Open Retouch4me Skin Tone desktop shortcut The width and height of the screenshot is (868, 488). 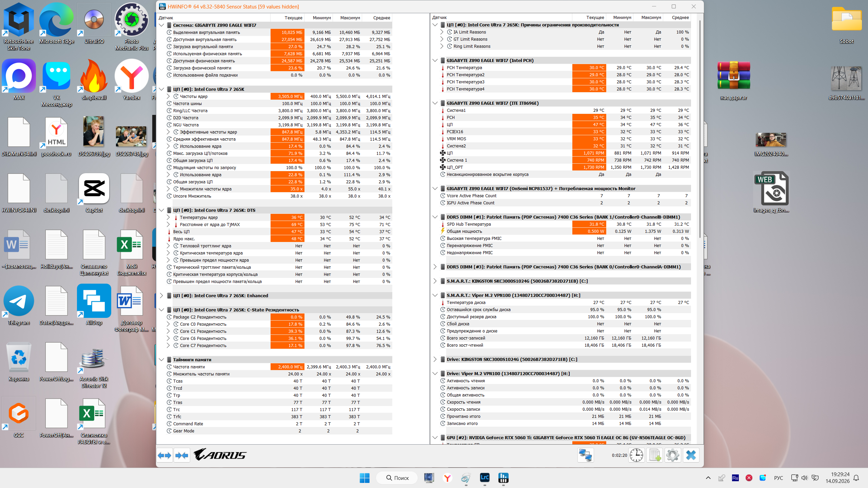19,26
